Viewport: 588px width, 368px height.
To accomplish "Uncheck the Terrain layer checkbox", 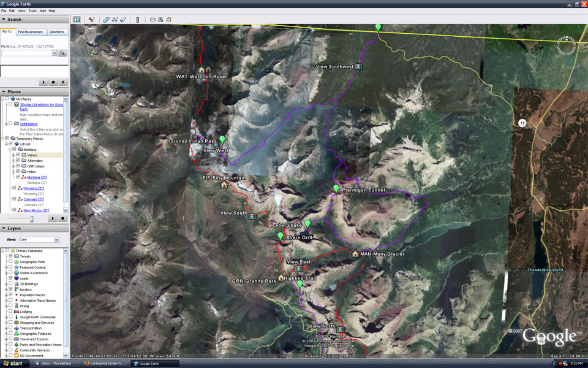I will (x=11, y=256).
